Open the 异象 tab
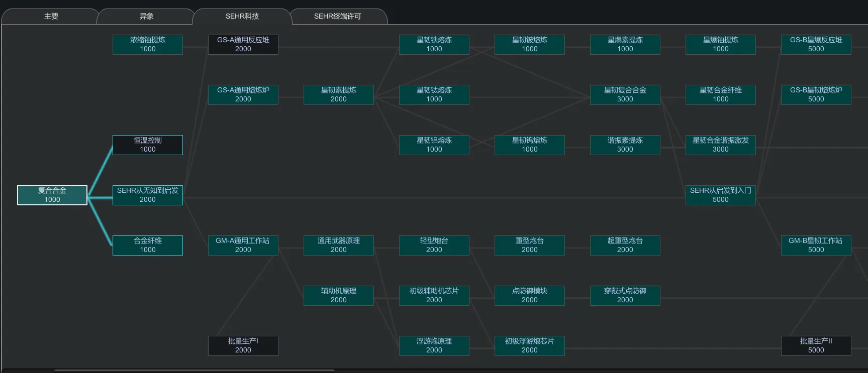The height and width of the screenshot is (373, 868). pos(146,17)
